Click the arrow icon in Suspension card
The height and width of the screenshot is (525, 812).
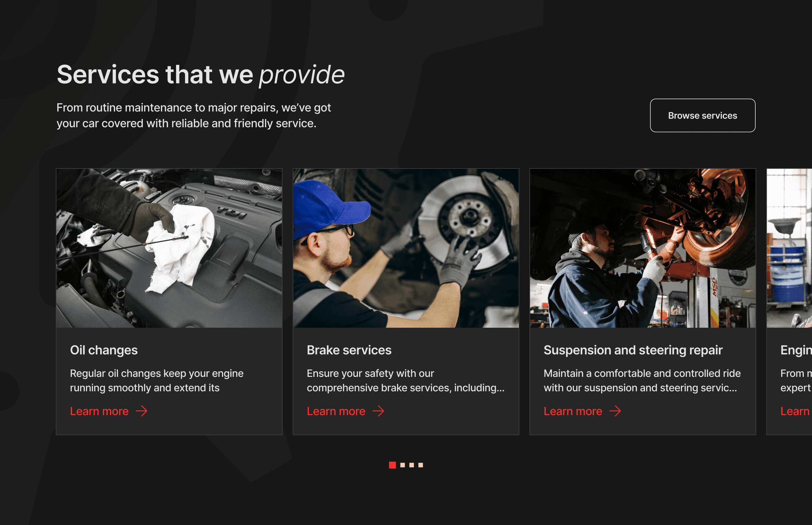tap(615, 411)
